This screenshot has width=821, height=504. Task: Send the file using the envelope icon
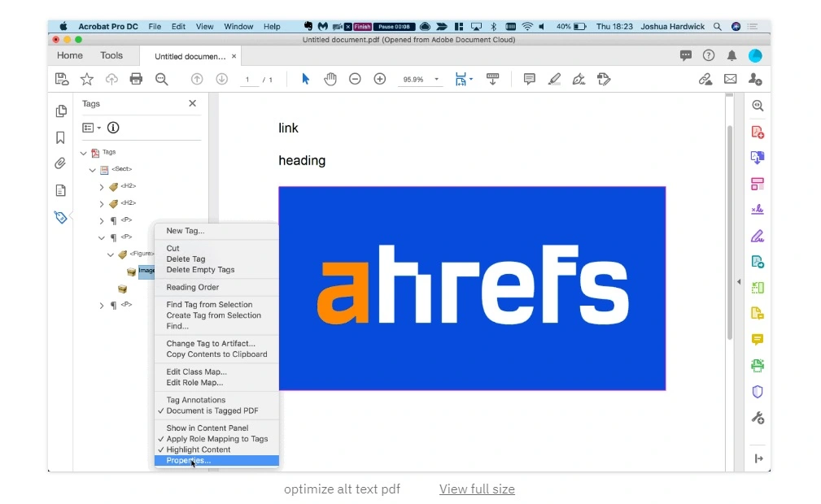731,79
